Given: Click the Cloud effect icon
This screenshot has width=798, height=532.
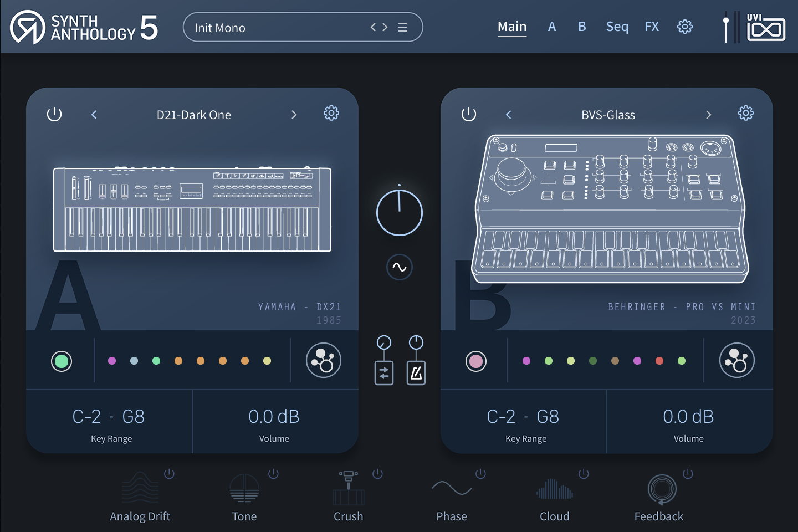Looking at the screenshot, I should click(555, 489).
